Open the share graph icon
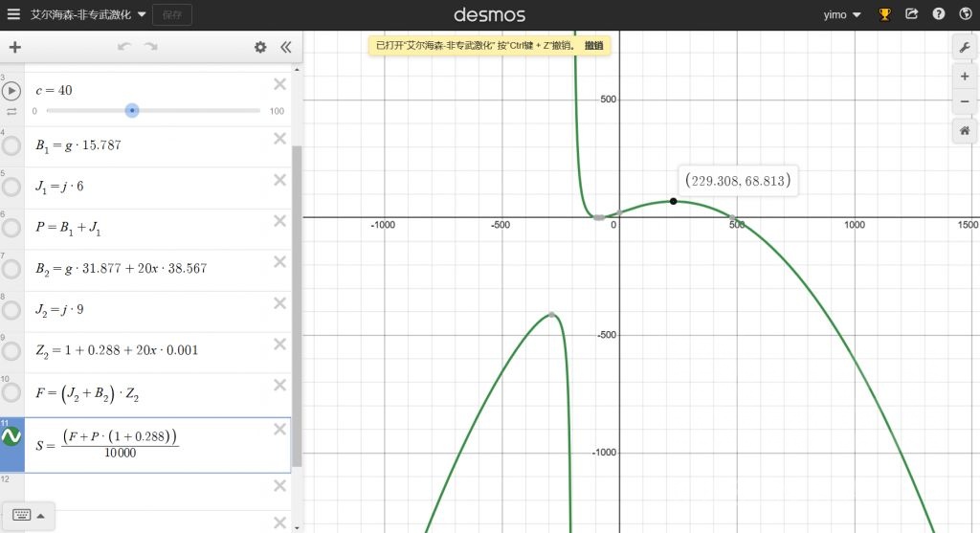Viewport: 980px width, 533px height. click(912, 13)
